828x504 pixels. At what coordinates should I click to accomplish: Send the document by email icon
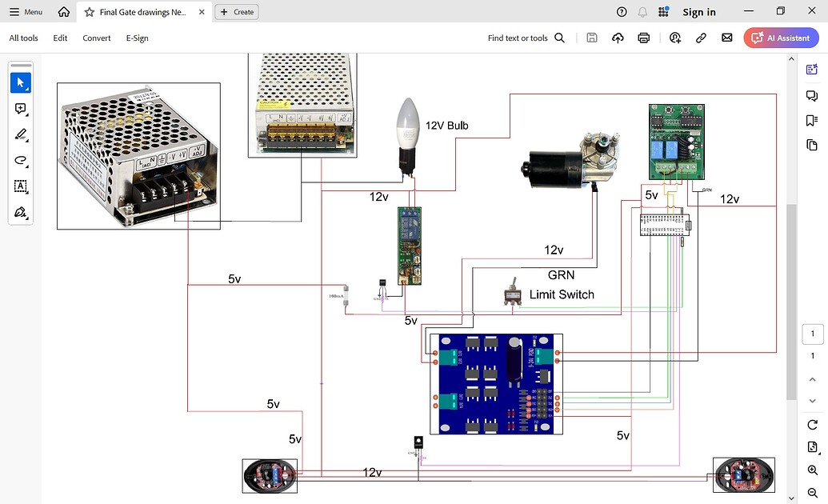click(726, 38)
